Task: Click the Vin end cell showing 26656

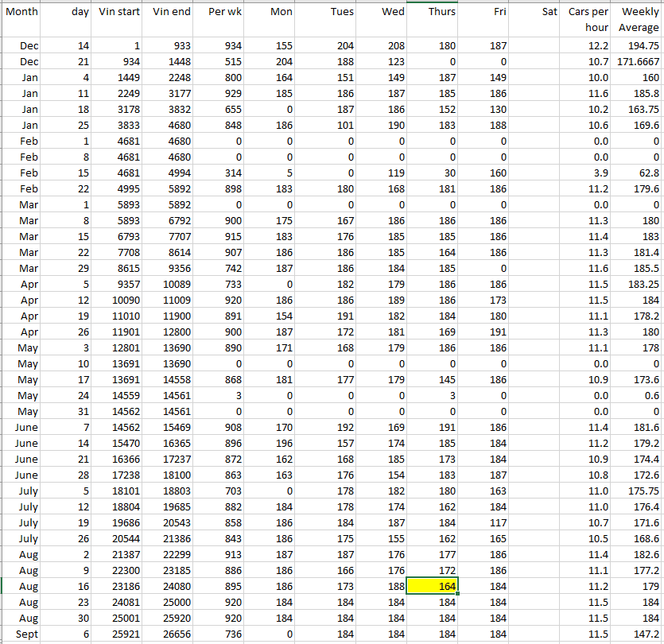Action: pyautogui.click(x=169, y=634)
